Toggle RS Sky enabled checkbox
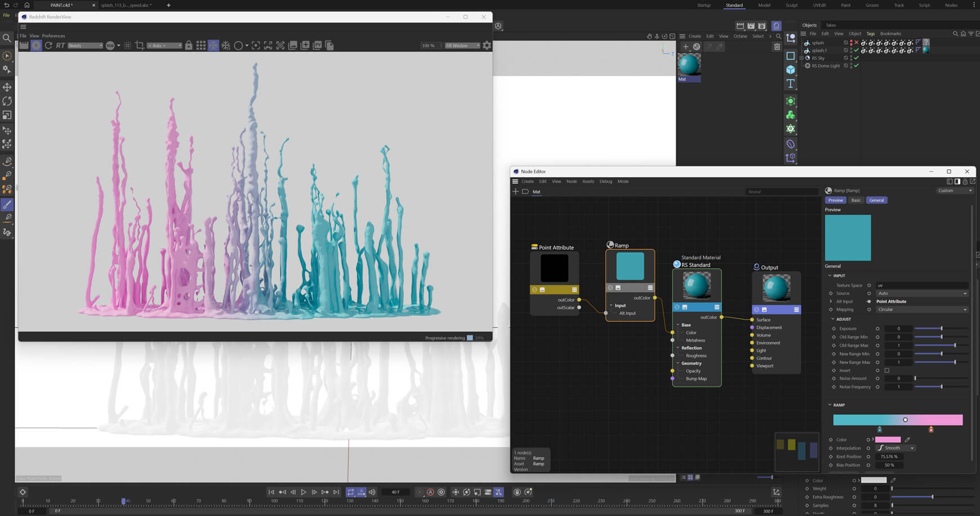Viewport: 980px width, 516px height. 845,58
